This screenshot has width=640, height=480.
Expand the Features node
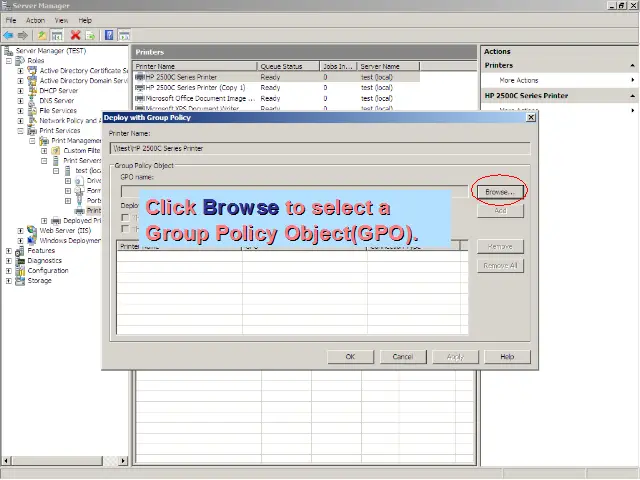pyautogui.click(x=9, y=251)
